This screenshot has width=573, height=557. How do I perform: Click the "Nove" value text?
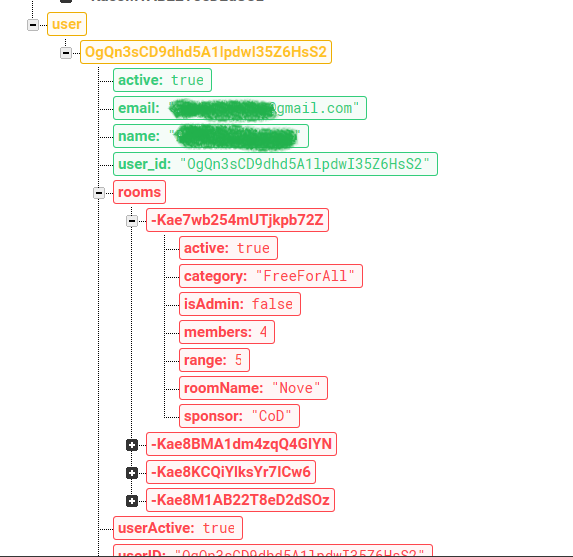(x=296, y=388)
